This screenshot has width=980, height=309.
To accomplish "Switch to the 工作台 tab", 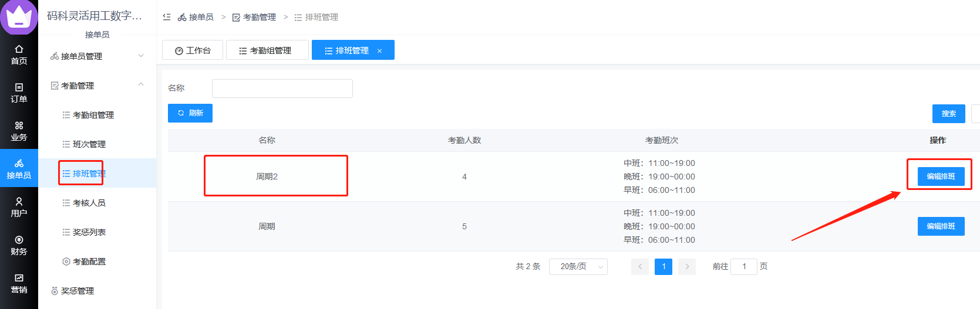I will (x=193, y=50).
